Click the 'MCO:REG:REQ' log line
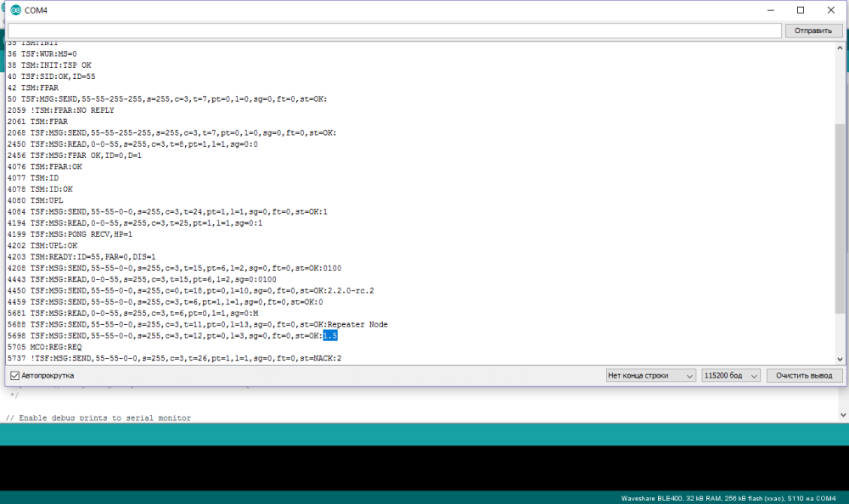 coord(56,347)
